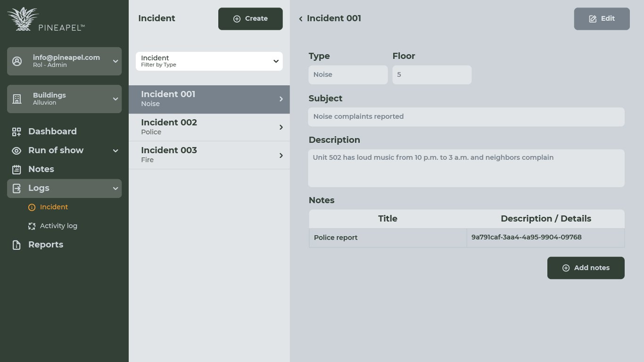Click the Police report note cell
644x362 pixels.
click(388, 238)
